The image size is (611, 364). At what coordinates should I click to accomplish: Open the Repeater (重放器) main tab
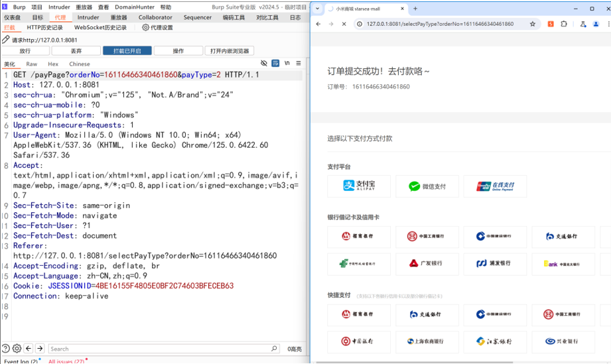pyautogui.click(x=119, y=17)
